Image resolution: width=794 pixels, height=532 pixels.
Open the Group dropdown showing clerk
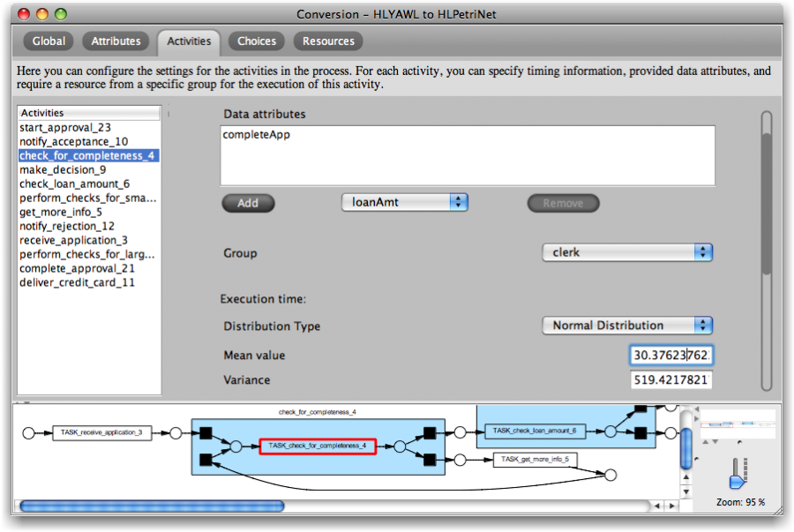click(x=626, y=252)
